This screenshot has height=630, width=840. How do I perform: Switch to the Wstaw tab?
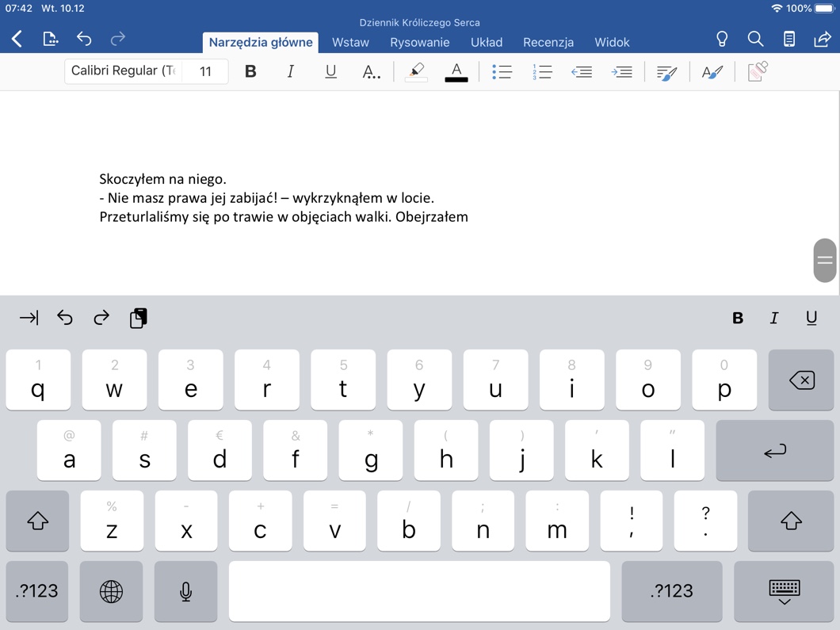350,42
